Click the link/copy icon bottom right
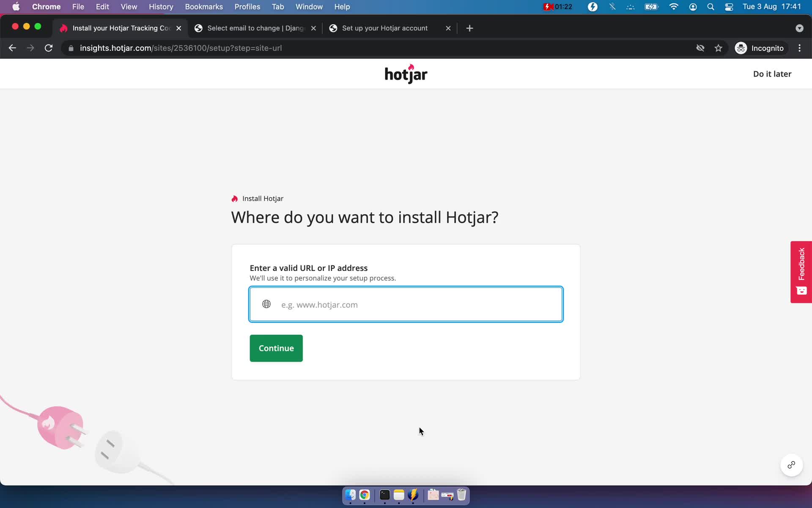 791,465
